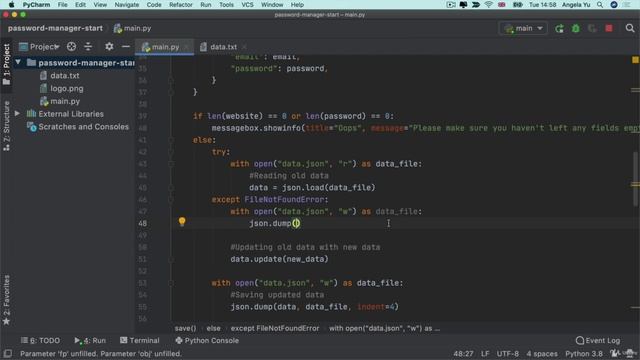Click the Apple menu icon
The width and height of the screenshot is (640, 360).
11,5
